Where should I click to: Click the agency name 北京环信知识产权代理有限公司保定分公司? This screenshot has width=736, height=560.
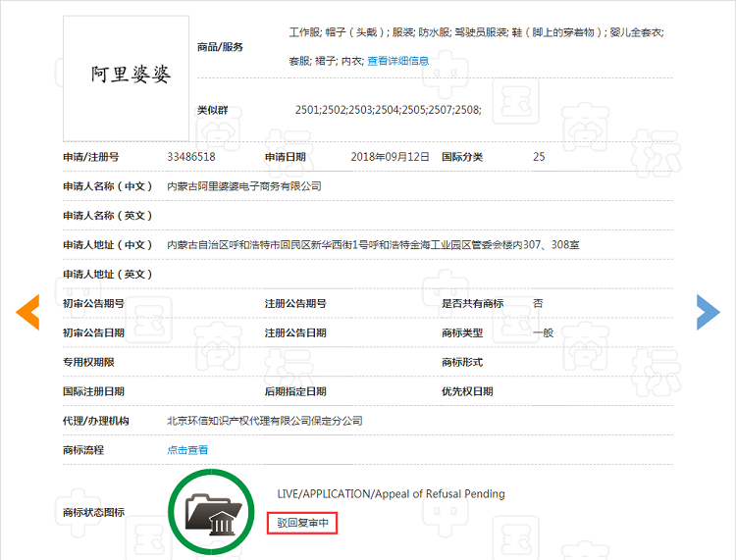click(265, 421)
